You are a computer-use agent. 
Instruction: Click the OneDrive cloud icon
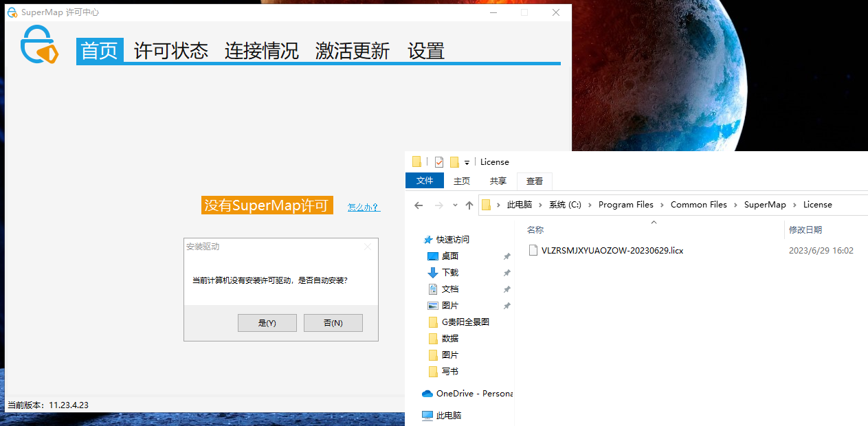(427, 394)
